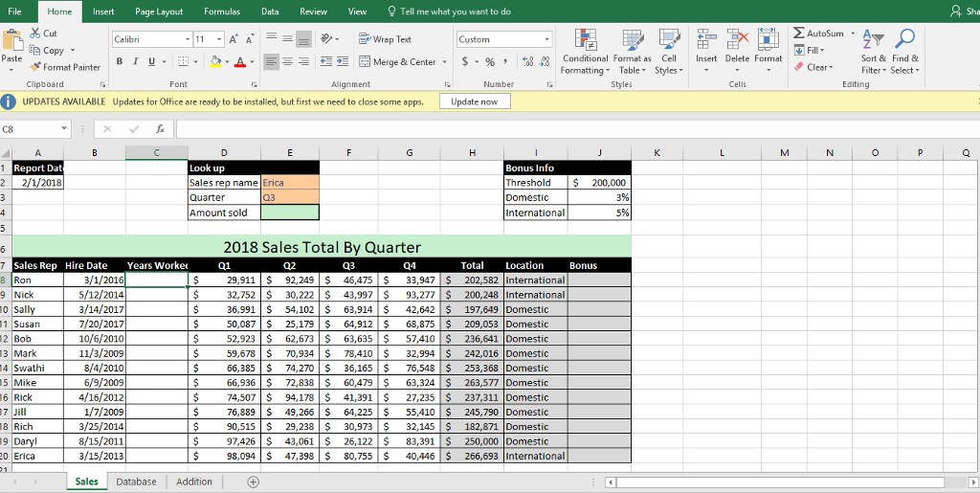Select the Amount sold green cell E4
The image size is (980, 493).
click(289, 213)
